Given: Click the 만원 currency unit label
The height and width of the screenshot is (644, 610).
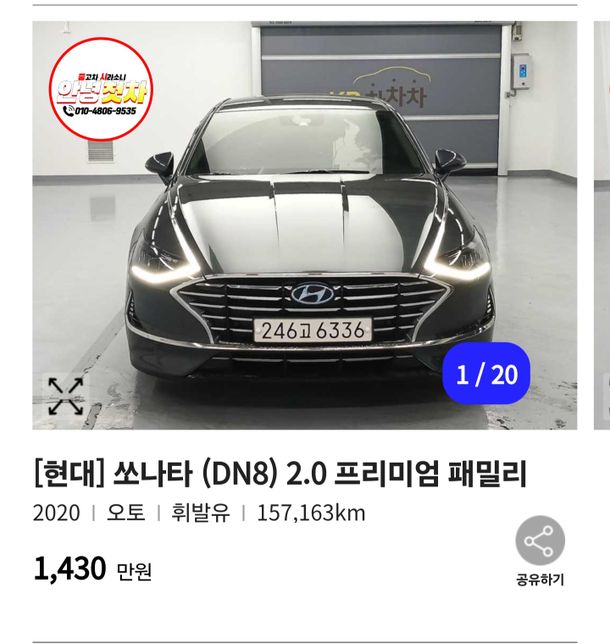Looking at the screenshot, I should pos(135,571).
